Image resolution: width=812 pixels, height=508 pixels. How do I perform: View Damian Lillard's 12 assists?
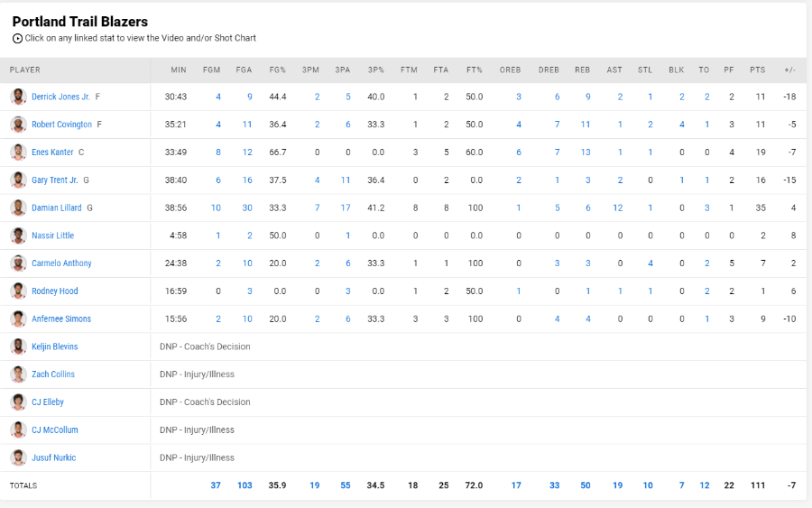[x=618, y=208]
